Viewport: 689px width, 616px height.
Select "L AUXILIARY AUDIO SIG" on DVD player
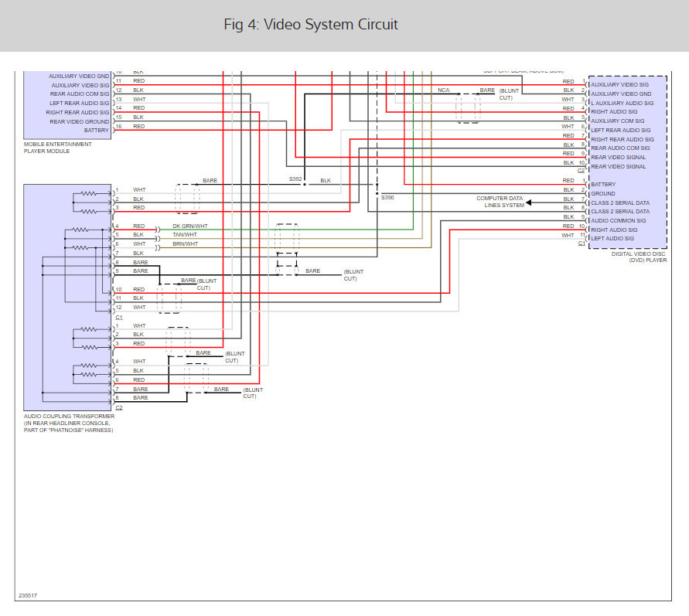coord(622,103)
